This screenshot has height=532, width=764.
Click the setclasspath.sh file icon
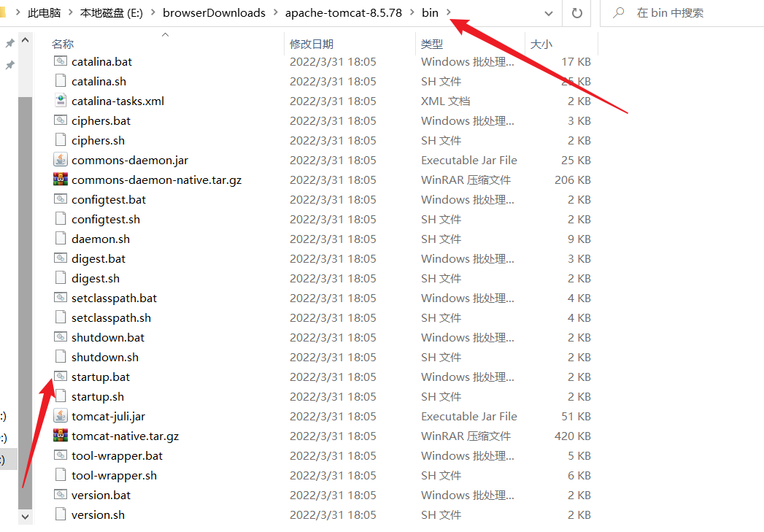coord(61,317)
